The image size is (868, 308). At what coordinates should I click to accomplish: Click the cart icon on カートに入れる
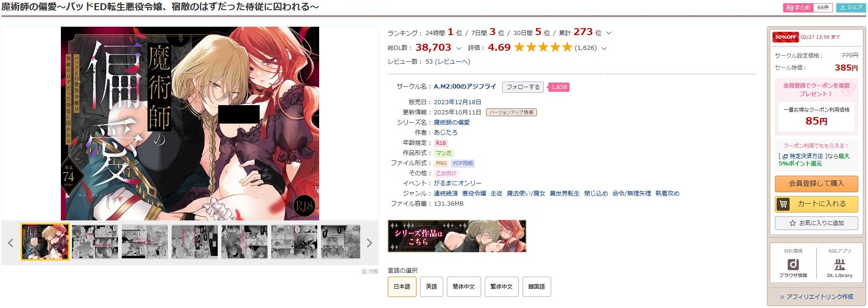tap(783, 204)
